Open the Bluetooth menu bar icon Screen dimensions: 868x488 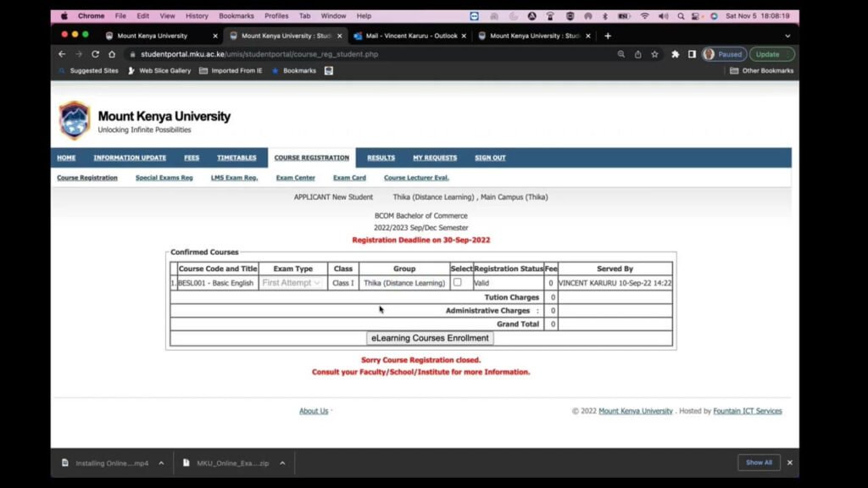pyautogui.click(x=604, y=15)
